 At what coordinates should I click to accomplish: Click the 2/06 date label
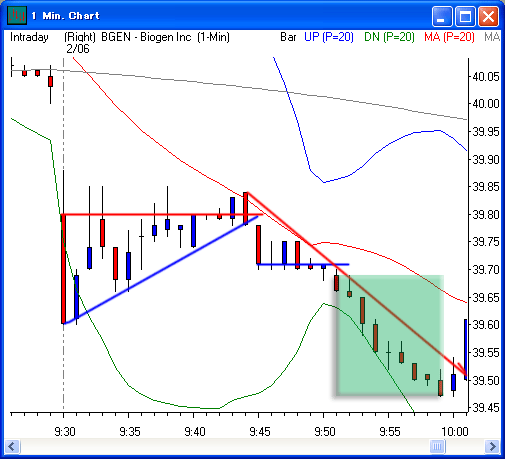click(78, 49)
